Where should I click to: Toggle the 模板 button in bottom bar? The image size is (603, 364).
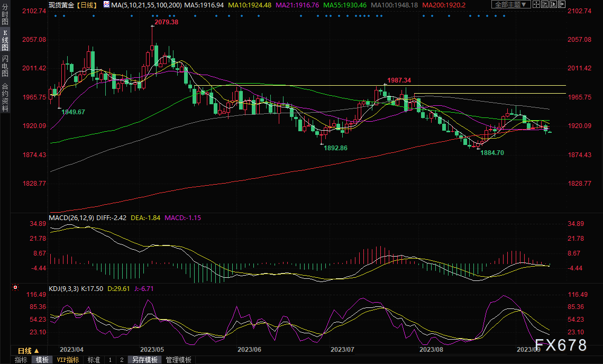coord(42,360)
